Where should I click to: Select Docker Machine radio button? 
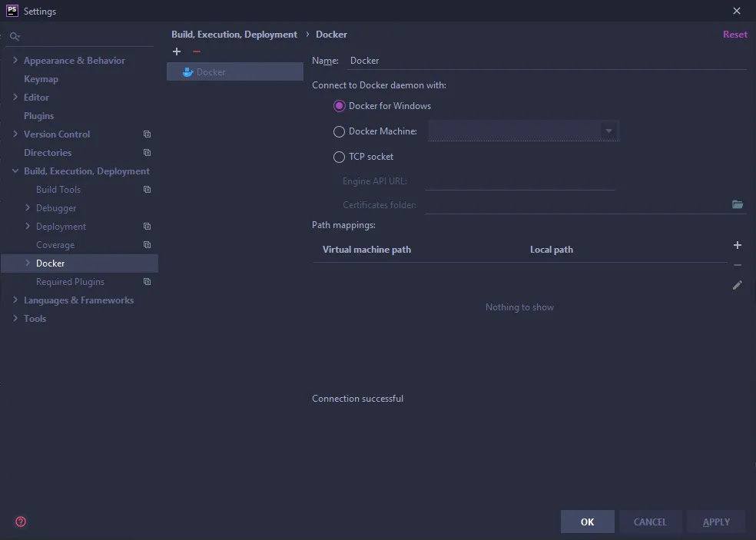pyautogui.click(x=340, y=131)
